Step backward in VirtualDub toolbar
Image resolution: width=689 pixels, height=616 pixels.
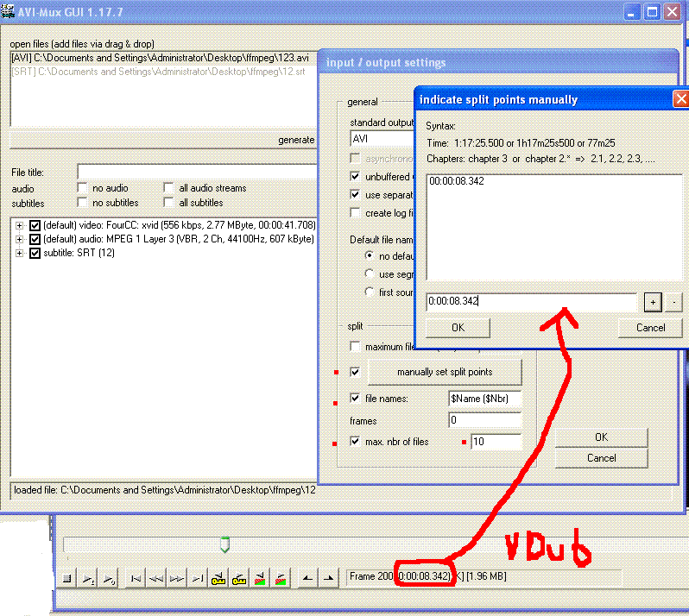click(156, 579)
